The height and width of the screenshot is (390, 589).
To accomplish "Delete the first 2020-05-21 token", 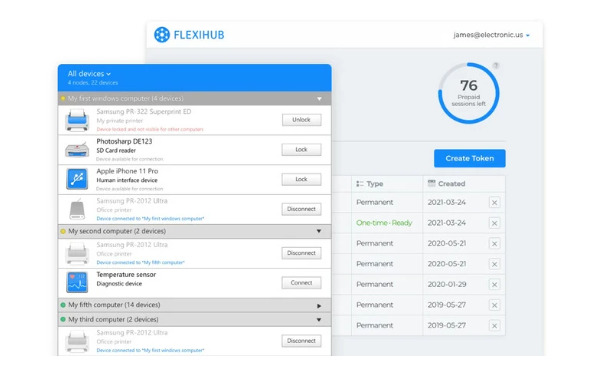I will pos(494,243).
